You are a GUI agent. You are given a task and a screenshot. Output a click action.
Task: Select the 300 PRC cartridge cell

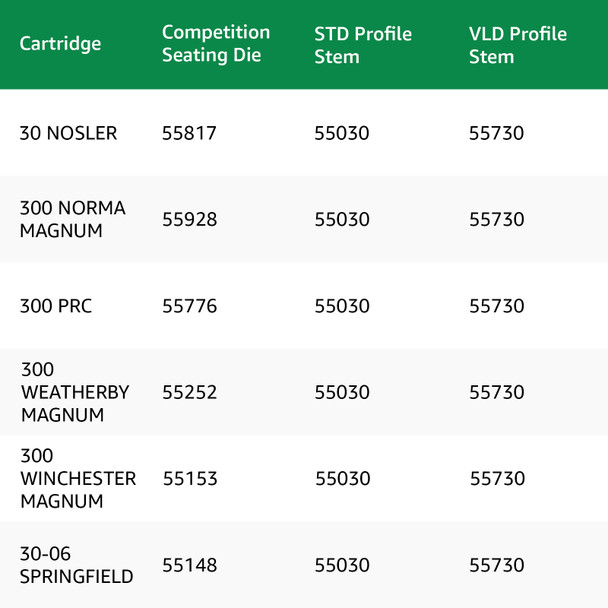pos(56,306)
